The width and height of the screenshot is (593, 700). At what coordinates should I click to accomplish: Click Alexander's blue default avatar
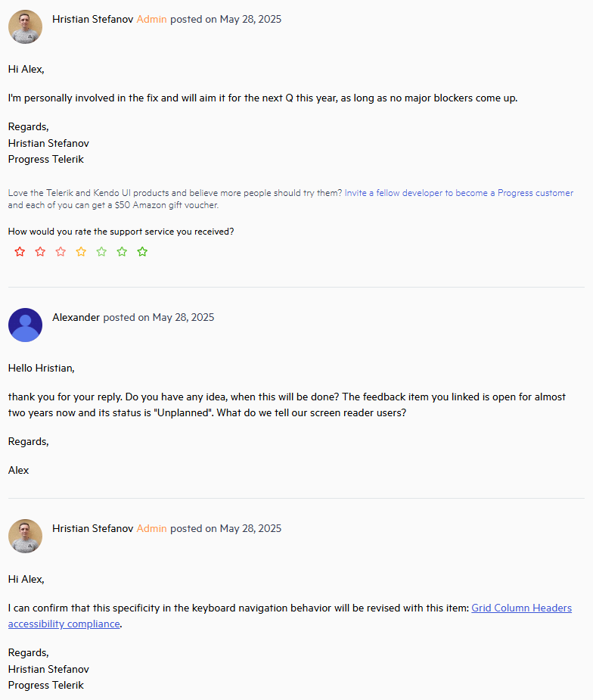[26, 325]
